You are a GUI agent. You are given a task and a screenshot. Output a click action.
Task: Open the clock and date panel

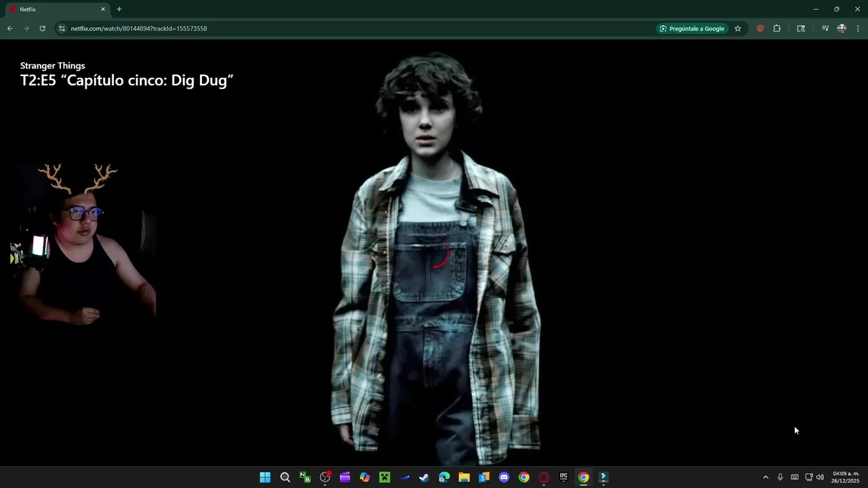click(846, 477)
